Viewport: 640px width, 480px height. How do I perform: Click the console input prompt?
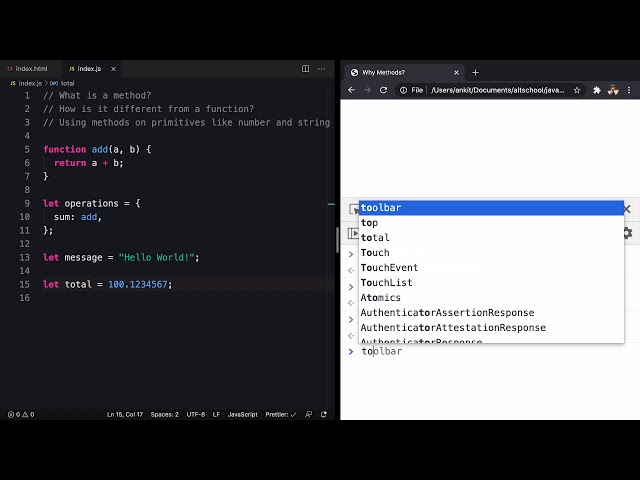pos(490,351)
